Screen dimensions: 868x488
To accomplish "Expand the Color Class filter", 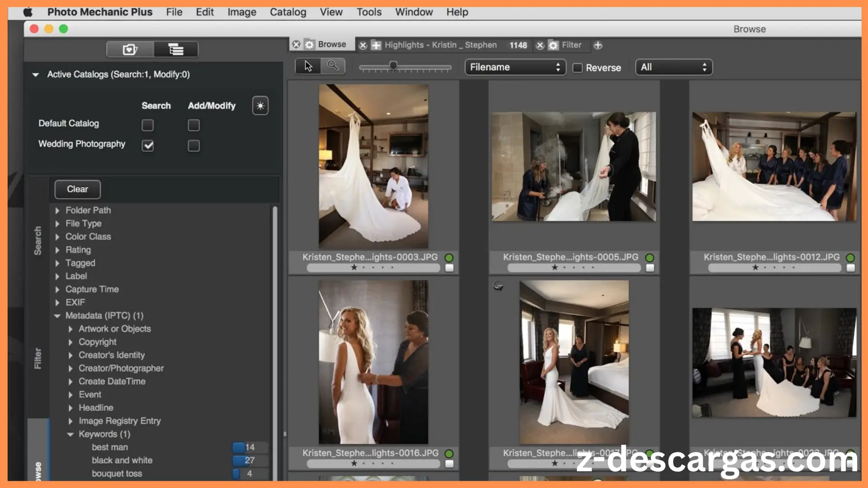I will point(57,237).
